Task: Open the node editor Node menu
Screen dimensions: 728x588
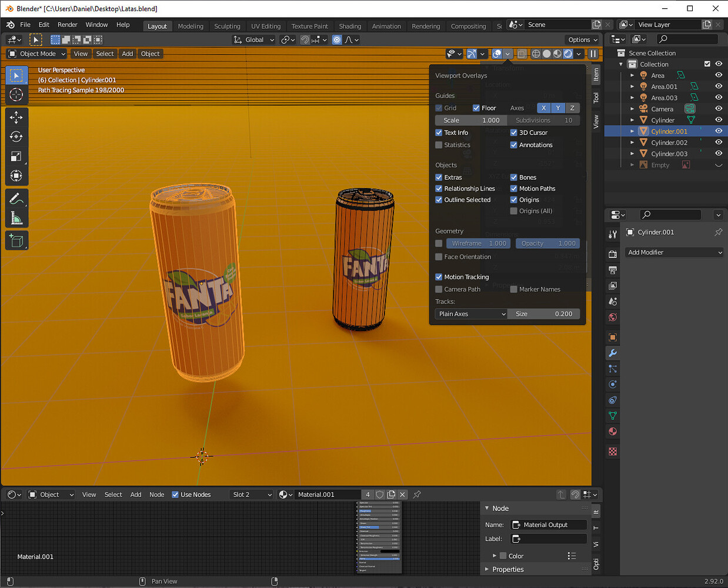Action: click(156, 495)
